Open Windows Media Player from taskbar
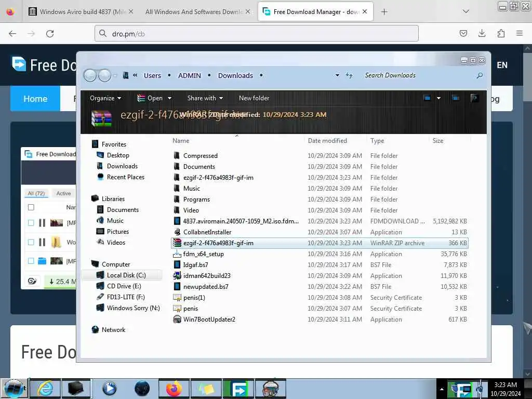 tap(109, 389)
